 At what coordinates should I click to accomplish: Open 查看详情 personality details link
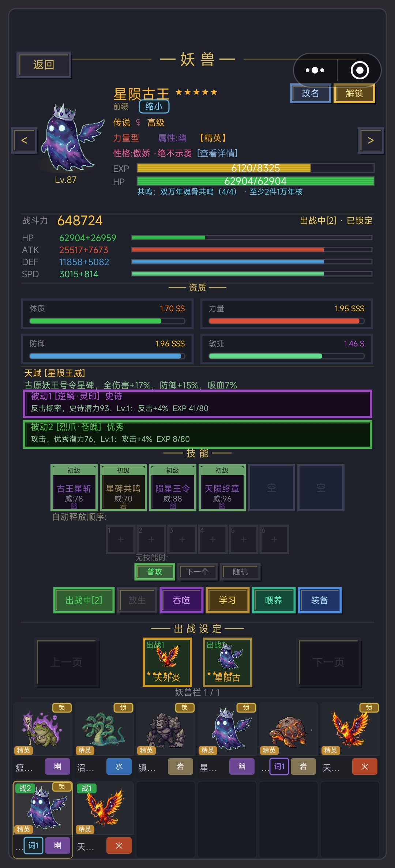(x=217, y=153)
